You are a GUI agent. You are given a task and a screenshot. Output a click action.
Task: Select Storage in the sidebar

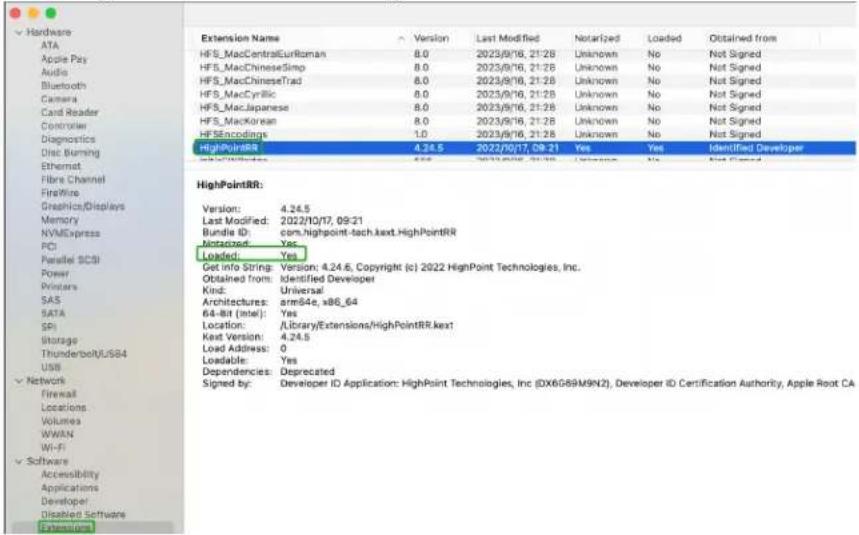59,341
